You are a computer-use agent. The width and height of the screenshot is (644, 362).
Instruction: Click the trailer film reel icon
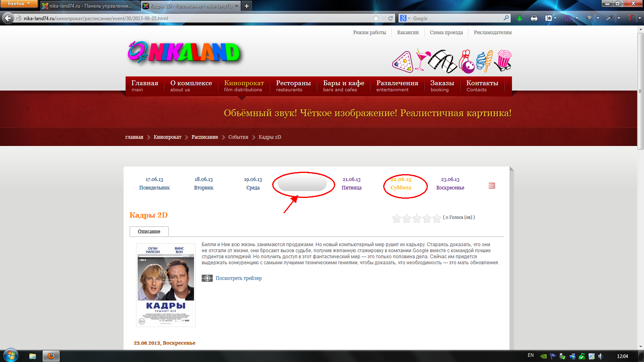click(207, 278)
